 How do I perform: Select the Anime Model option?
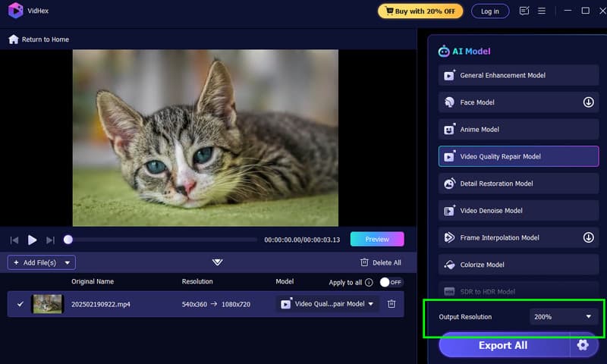pos(518,130)
